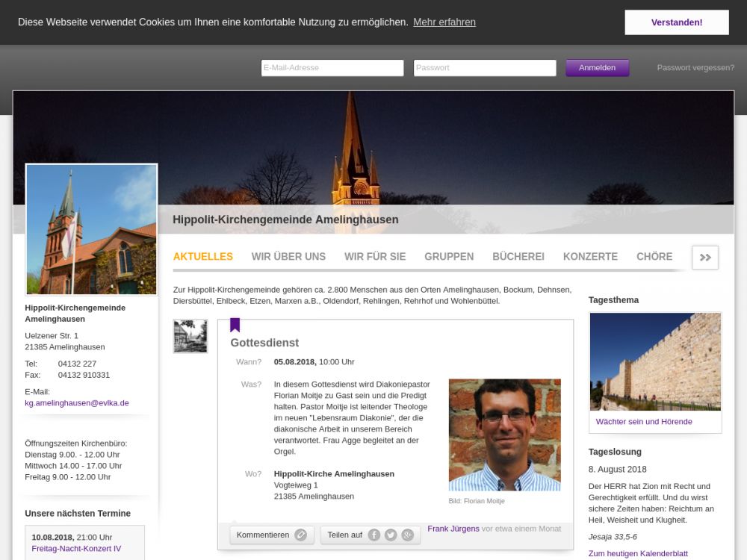Screen dimensions: 747x560
Task: Open the Wir über uns menu
Action: click(x=288, y=256)
